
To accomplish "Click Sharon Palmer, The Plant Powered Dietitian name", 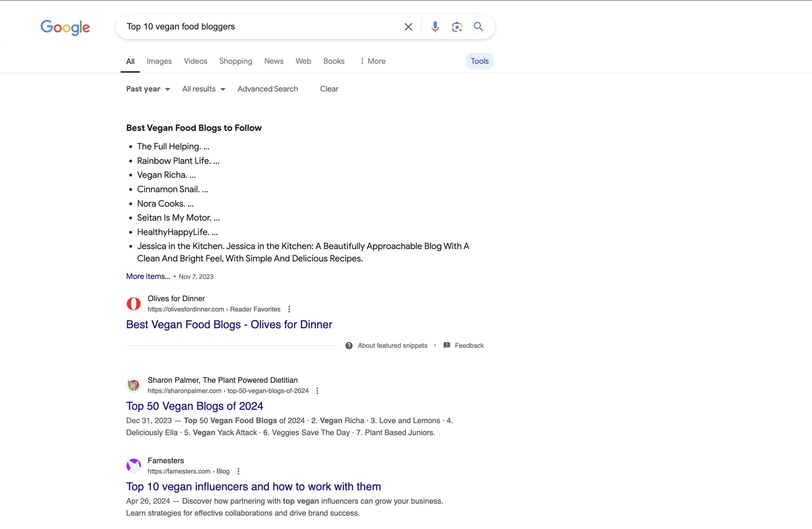I will [x=223, y=380].
